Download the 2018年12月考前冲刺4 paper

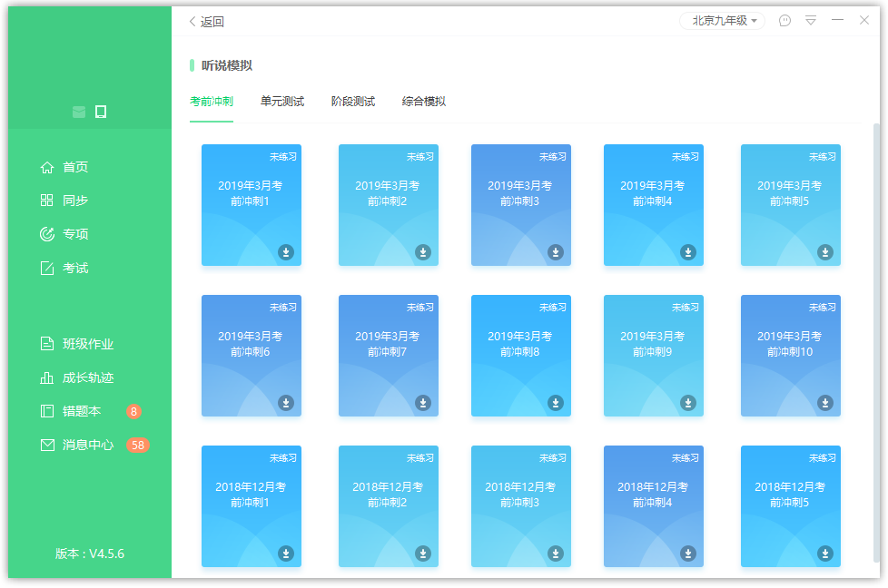tap(688, 553)
